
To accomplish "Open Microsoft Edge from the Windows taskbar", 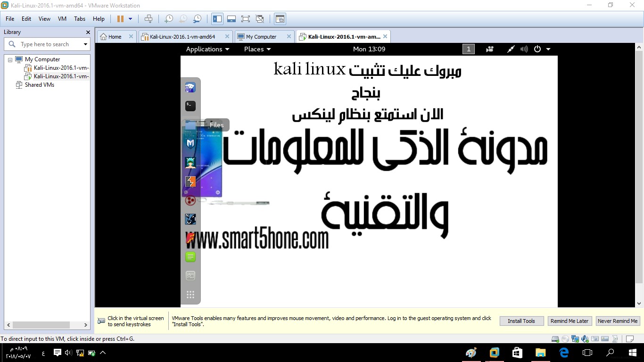I will [564, 353].
